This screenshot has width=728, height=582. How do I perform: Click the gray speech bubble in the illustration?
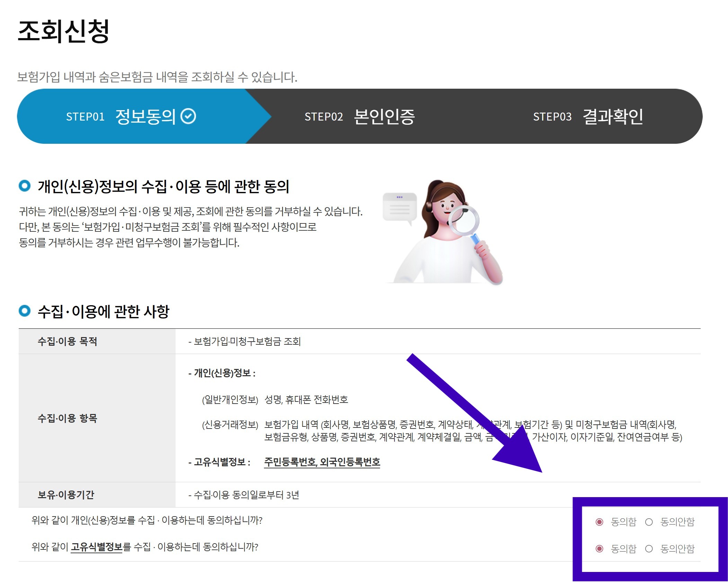[x=399, y=208]
